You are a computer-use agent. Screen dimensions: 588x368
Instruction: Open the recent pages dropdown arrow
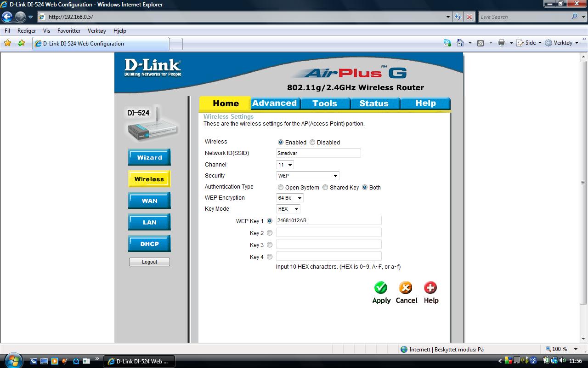click(x=31, y=17)
